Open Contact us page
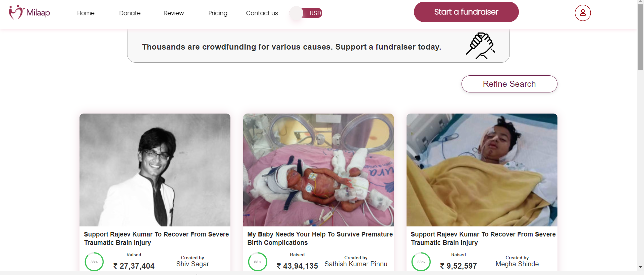The width and height of the screenshot is (644, 275). pos(262,13)
